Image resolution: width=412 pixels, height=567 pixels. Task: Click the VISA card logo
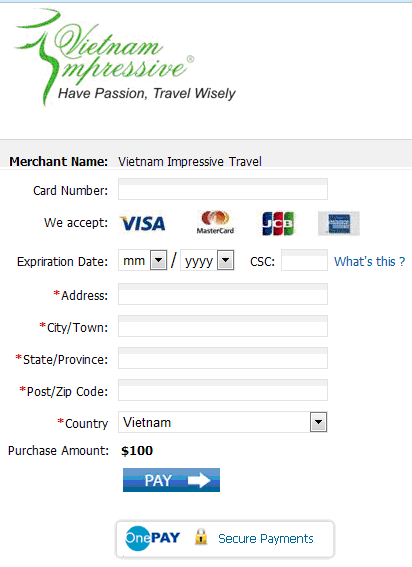(143, 223)
